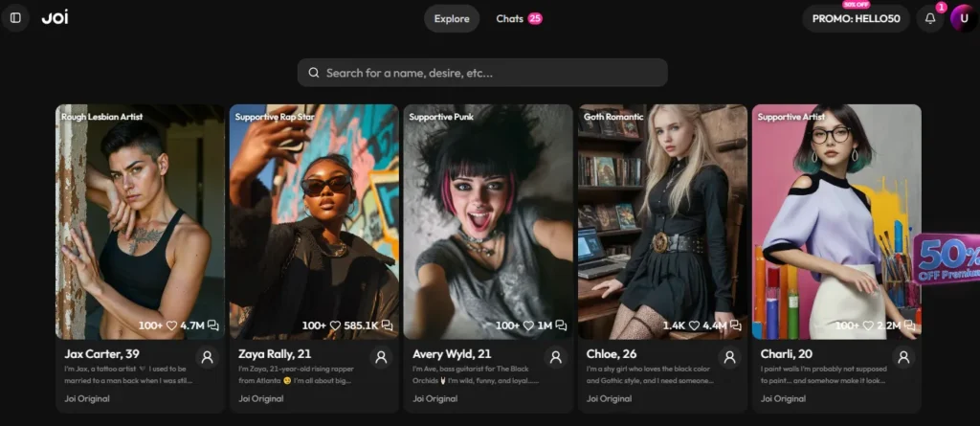Screen dimensions: 980x426
Task: Click the Supportive Rap Star label
Action: (x=275, y=117)
